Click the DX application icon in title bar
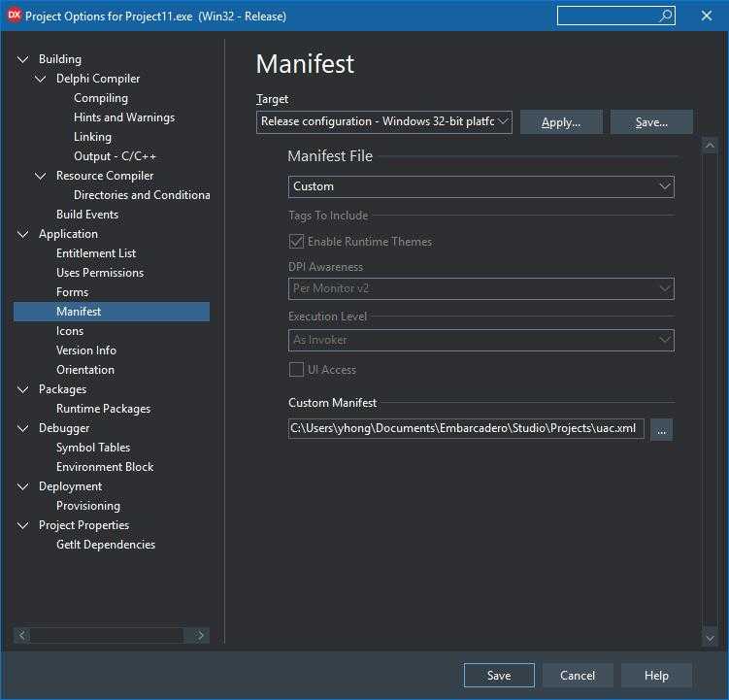Screen dimensions: 729x700 (x=14, y=16)
